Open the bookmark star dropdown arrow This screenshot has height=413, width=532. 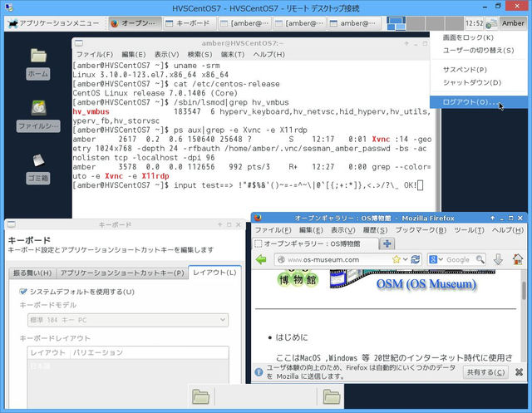coord(405,260)
